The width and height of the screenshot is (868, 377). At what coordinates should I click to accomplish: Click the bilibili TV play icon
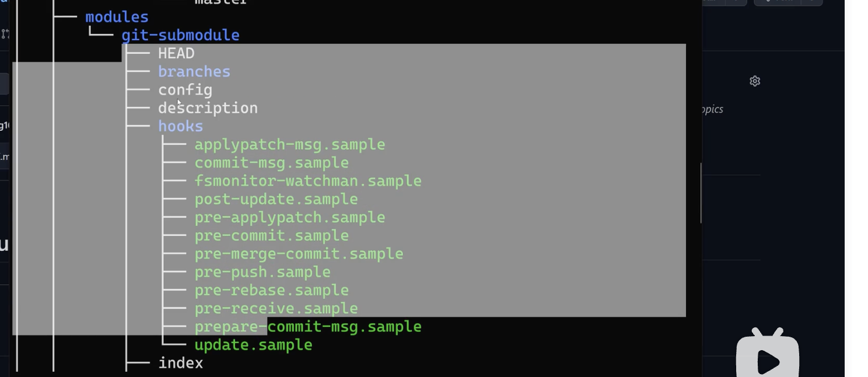(x=767, y=357)
